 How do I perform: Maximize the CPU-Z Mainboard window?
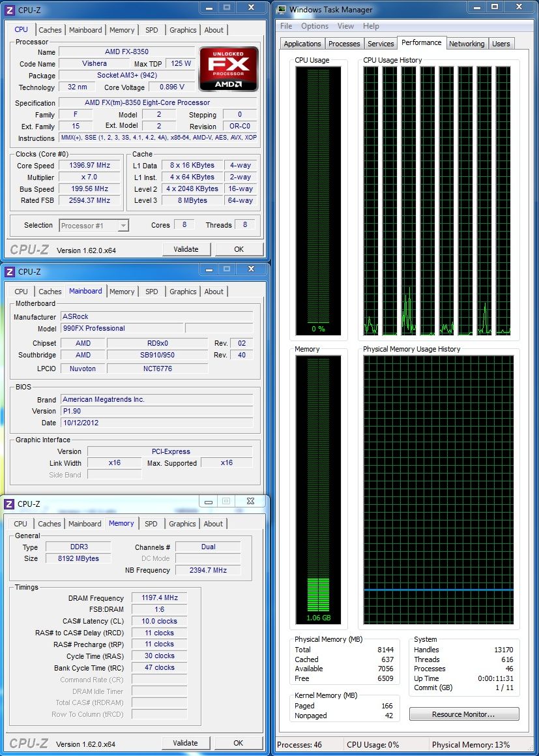coord(226,269)
